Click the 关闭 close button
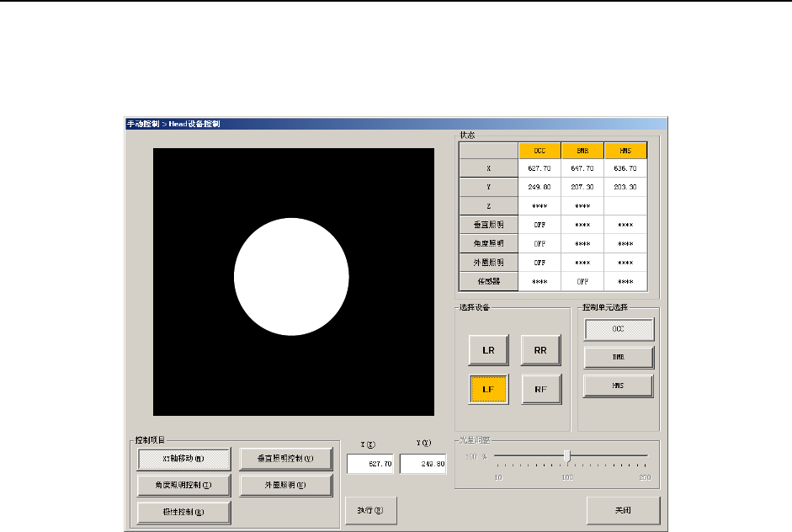 [623, 510]
